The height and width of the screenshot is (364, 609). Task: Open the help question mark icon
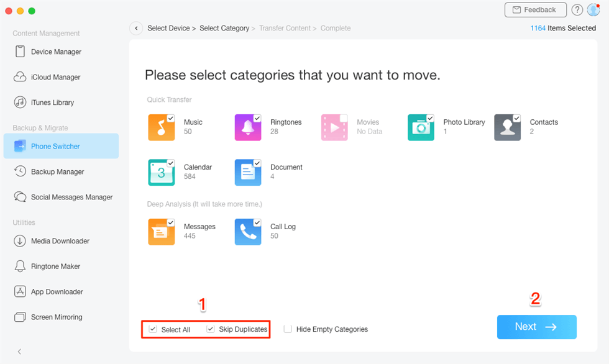coord(577,10)
